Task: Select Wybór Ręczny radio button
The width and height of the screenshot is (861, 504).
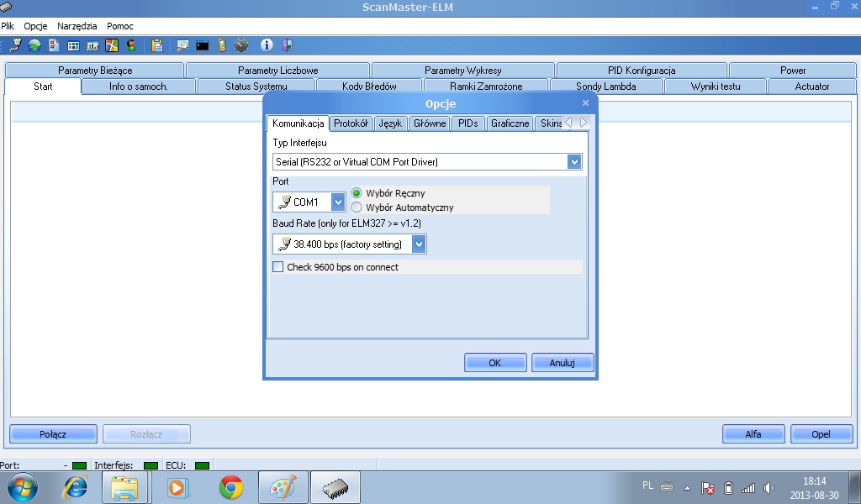Action: click(357, 193)
